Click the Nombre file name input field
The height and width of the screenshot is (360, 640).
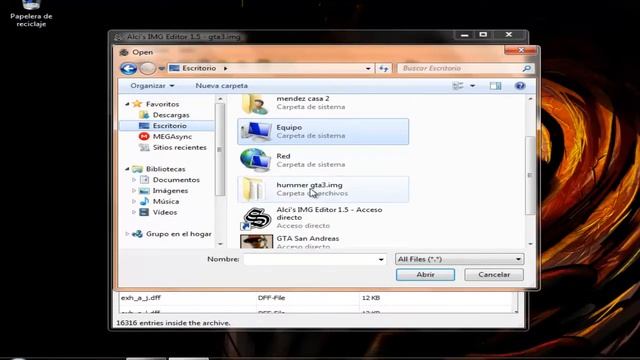point(310,259)
